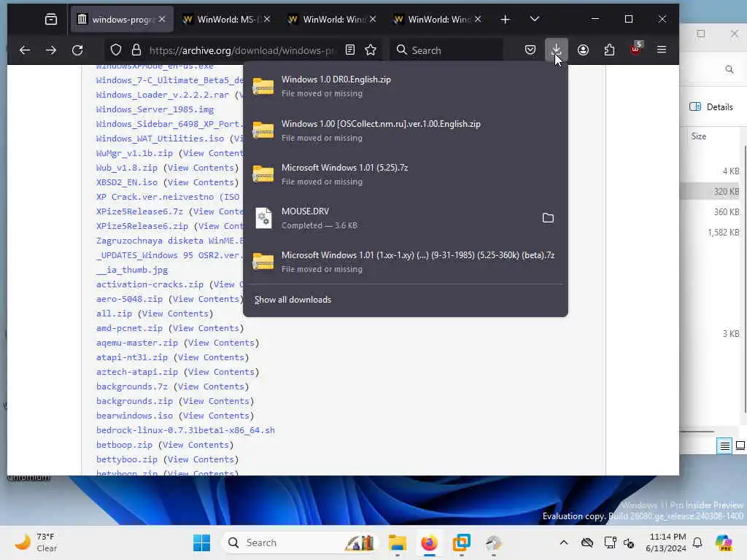Click the taskbar Search box
Viewport: 747px width, 560px height.
pyautogui.click(x=300, y=542)
